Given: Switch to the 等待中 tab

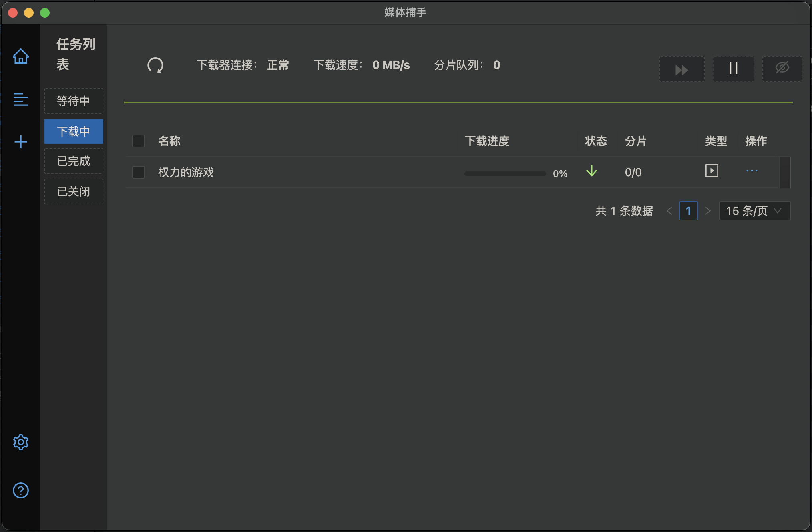Looking at the screenshot, I should (74, 101).
